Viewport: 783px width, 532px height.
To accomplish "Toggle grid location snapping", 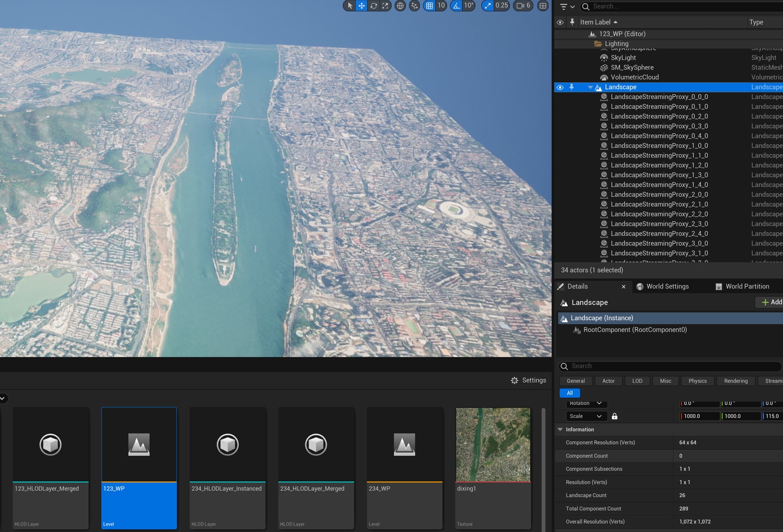I will (x=430, y=5).
